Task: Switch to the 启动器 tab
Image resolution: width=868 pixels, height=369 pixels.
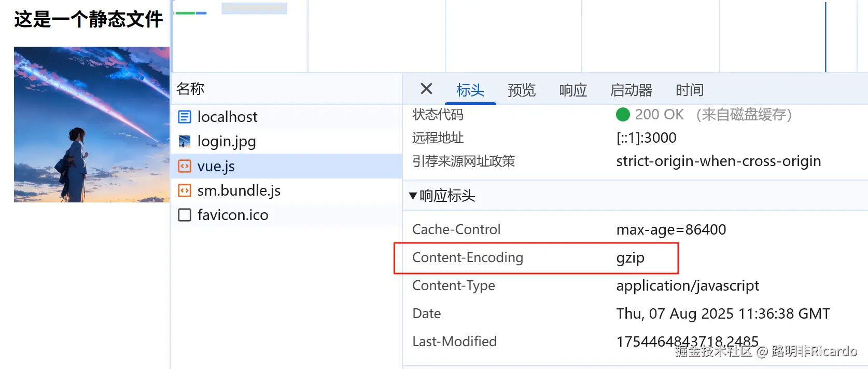Action: (x=631, y=90)
